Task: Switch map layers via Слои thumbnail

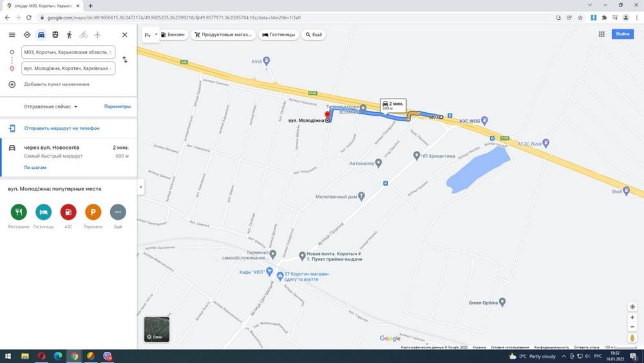Action: pos(156,329)
